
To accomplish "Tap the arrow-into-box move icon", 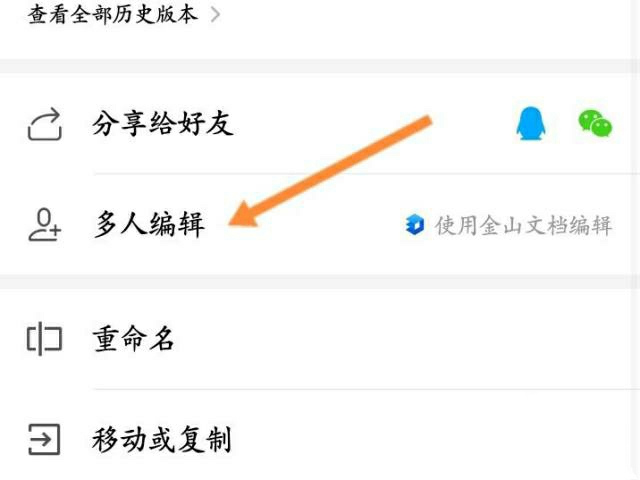I will [x=44, y=440].
